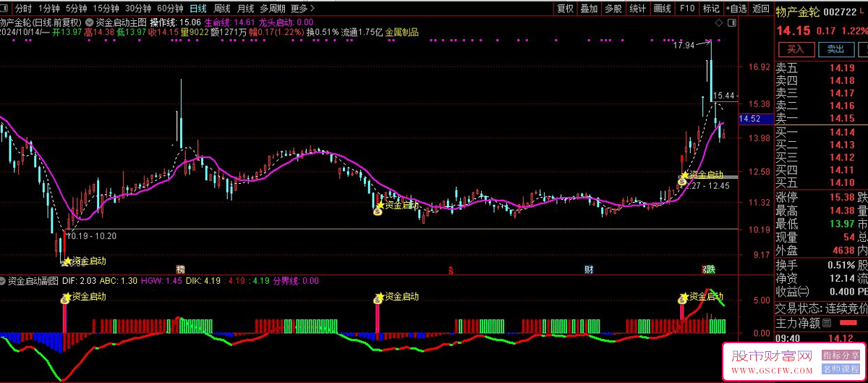
Task: Click the 买入 buy button
Action: [796, 49]
